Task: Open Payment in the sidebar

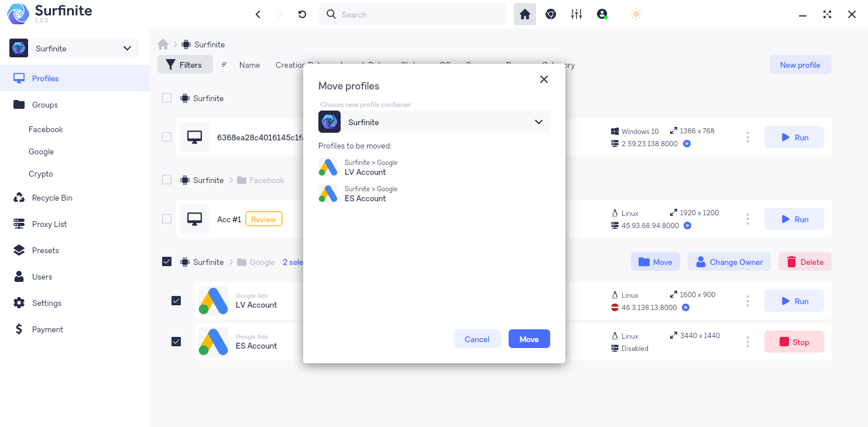Action: 75,329
